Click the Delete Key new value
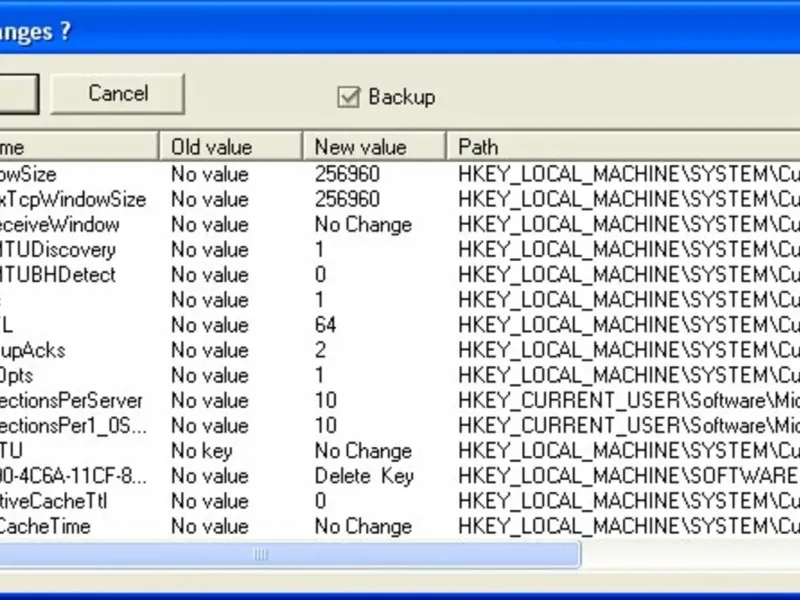This screenshot has height=600, width=800. pos(364,476)
